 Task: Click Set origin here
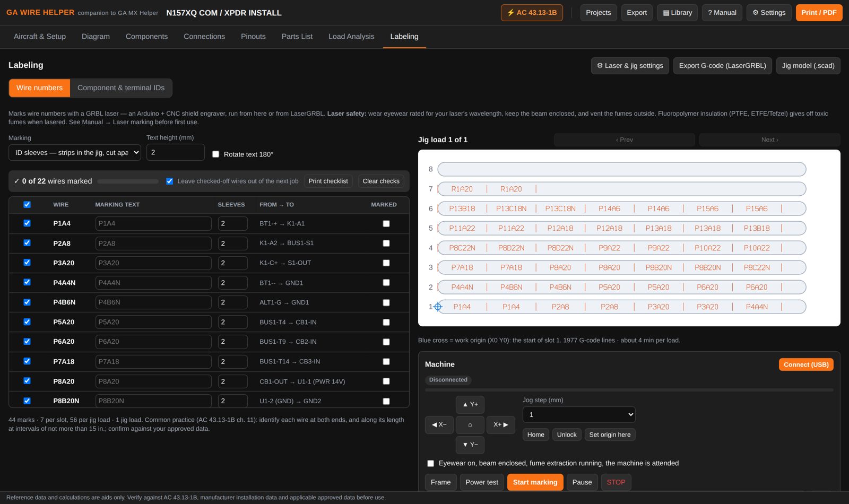610,435
